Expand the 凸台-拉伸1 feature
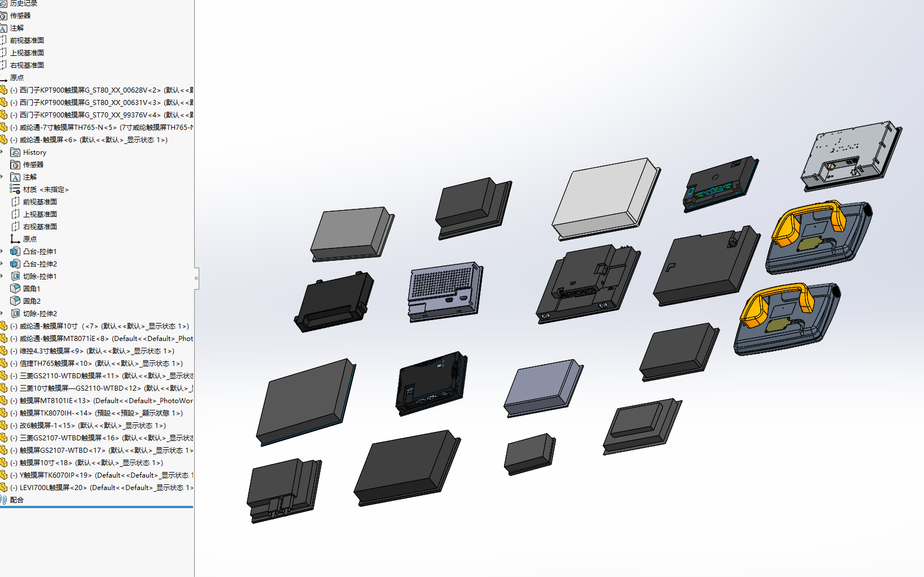 2,252
